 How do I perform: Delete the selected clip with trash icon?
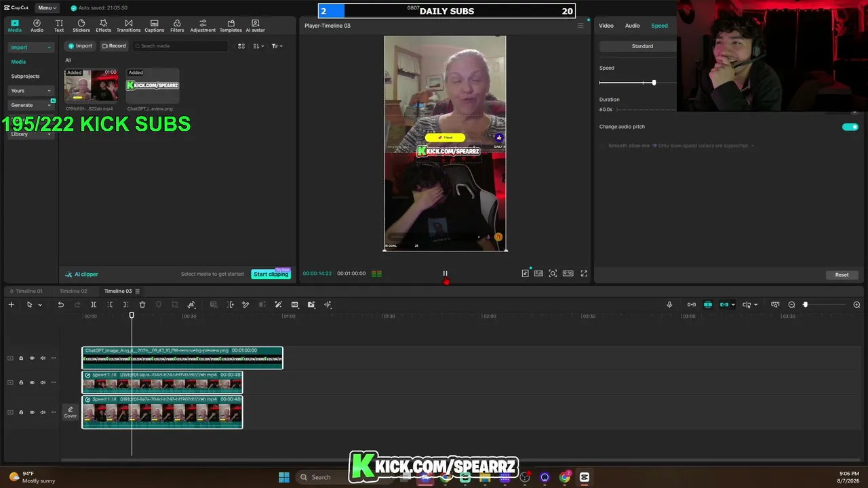point(142,305)
